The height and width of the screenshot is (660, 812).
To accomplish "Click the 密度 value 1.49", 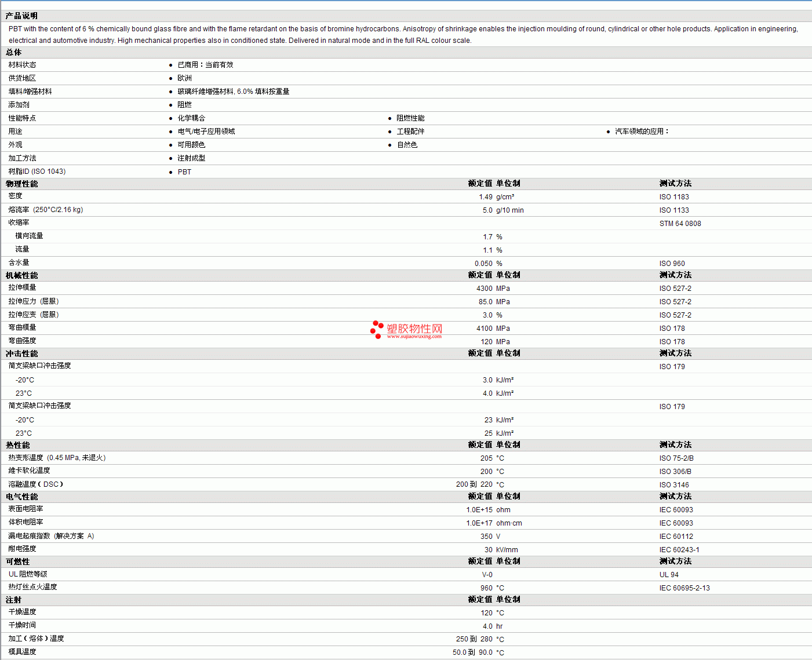I will click(x=485, y=197).
